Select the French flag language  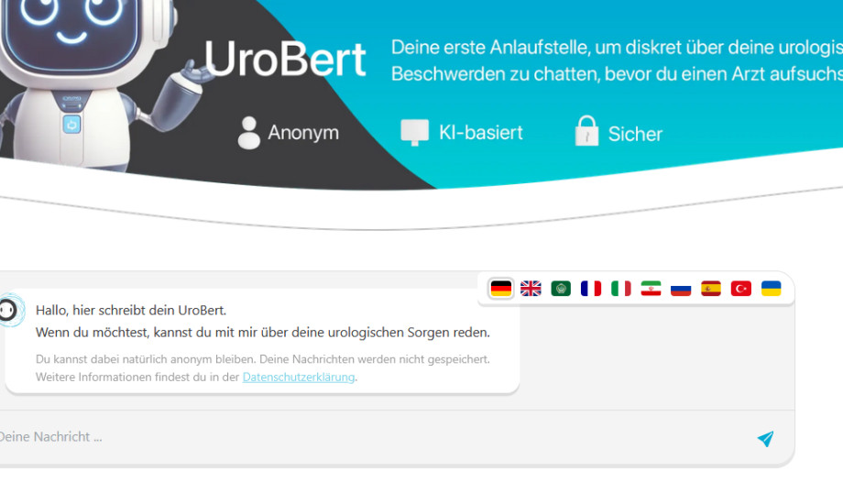click(591, 289)
